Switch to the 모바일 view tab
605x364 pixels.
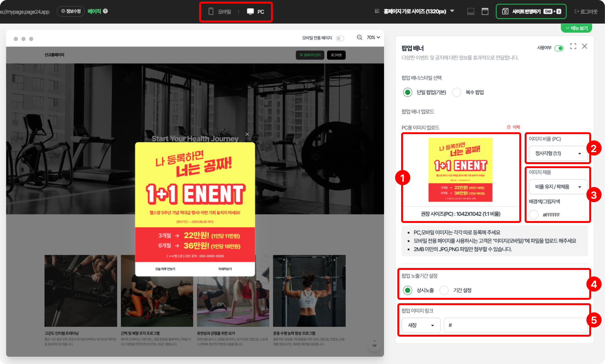click(220, 12)
